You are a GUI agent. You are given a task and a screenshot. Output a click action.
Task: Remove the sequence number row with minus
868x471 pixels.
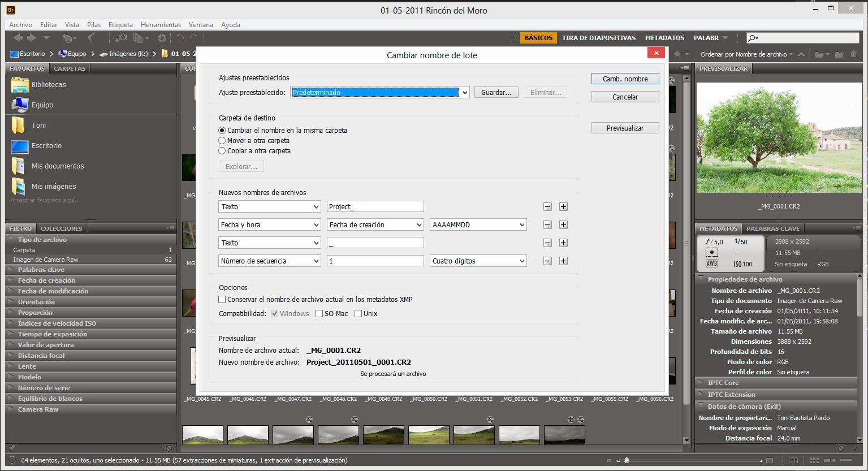coord(547,261)
